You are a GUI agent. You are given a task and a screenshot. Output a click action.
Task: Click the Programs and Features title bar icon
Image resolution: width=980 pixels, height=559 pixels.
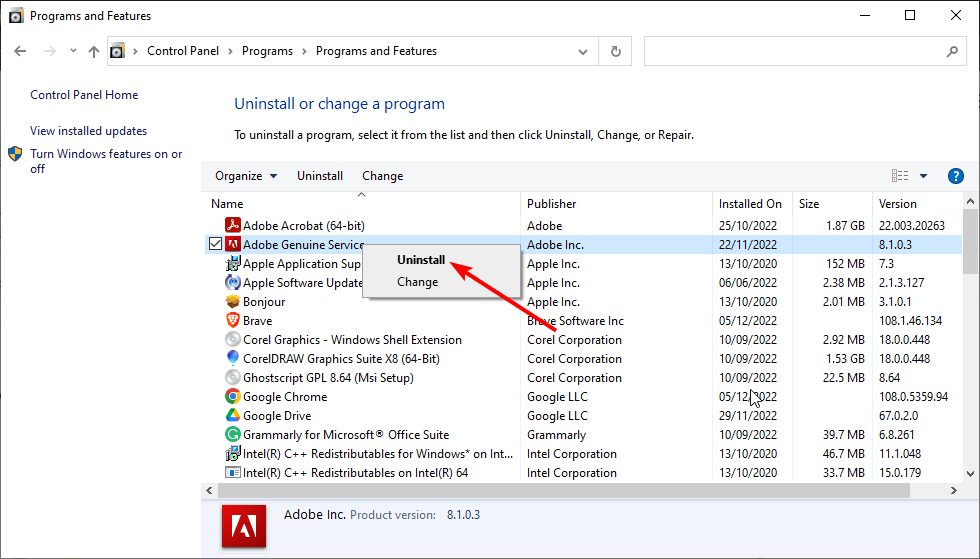click(16, 16)
